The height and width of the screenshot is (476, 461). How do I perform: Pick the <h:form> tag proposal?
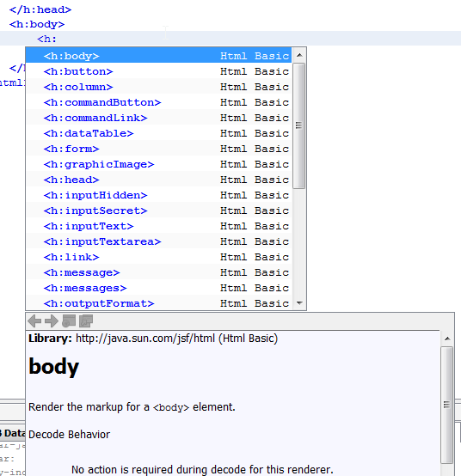click(158, 149)
